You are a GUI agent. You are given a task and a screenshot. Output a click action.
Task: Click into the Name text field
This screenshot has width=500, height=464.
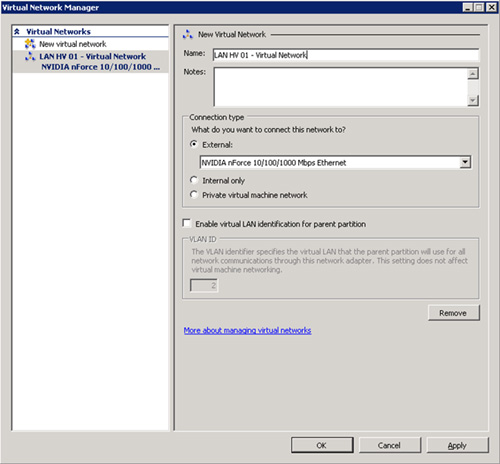[x=346, y=55]
